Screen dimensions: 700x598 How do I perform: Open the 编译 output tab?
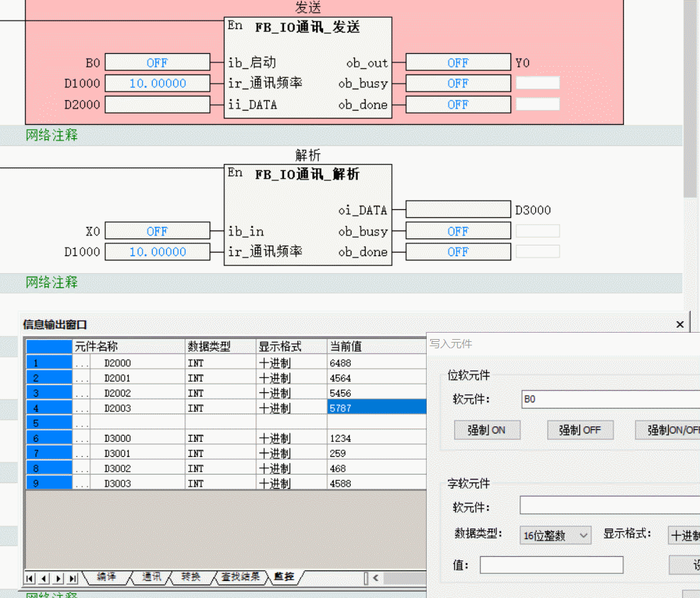(x=106, y=577)
